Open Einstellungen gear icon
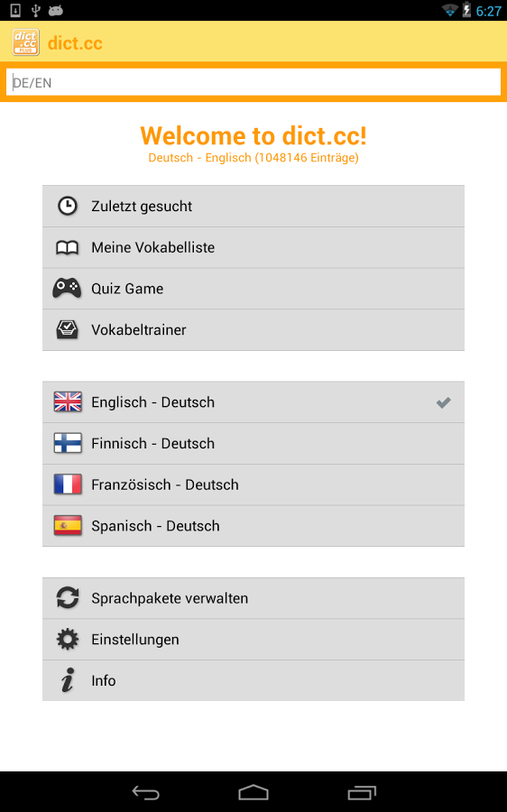Viewport: 507px width, 812px height. [68, 639]
